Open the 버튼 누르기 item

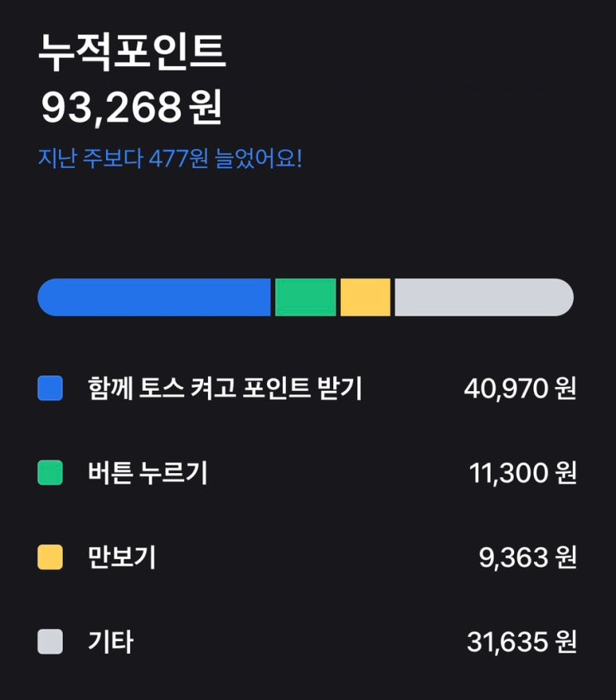coord(148,473)
